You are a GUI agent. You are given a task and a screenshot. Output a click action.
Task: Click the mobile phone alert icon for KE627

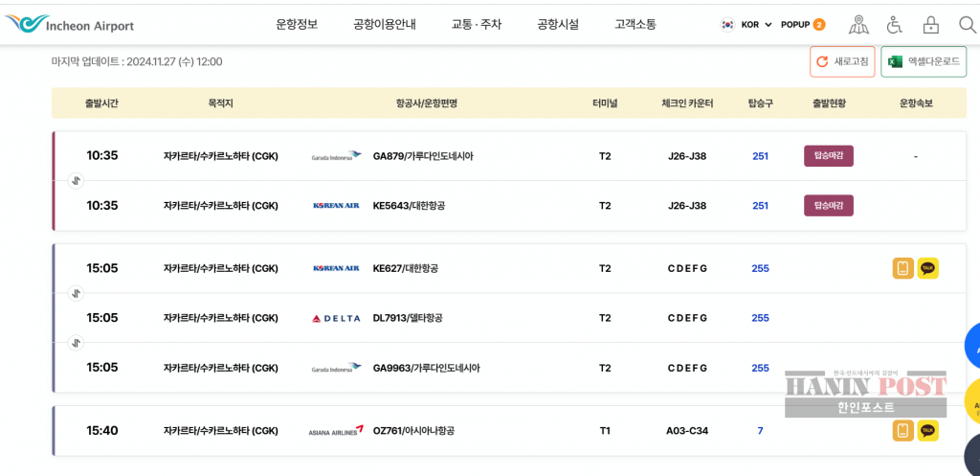click(x=902, y=268)
